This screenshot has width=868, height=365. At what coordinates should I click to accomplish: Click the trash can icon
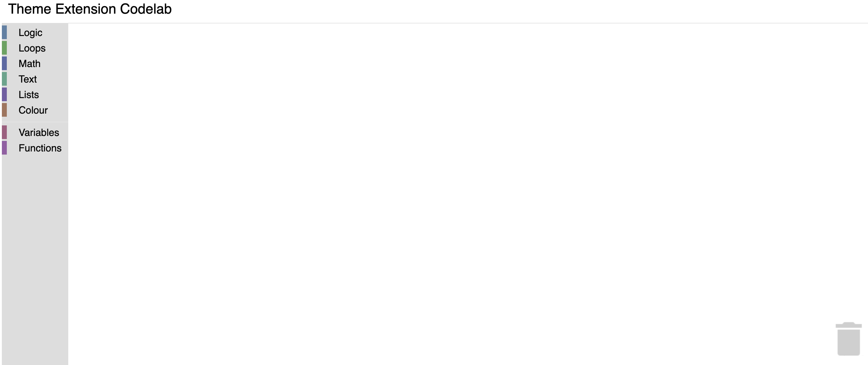[848, 339]
